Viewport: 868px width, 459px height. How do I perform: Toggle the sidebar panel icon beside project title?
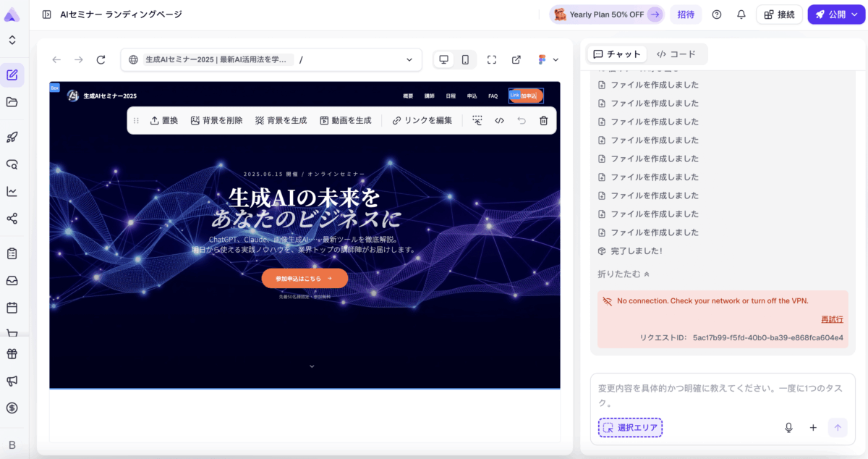tap(46, 14)
